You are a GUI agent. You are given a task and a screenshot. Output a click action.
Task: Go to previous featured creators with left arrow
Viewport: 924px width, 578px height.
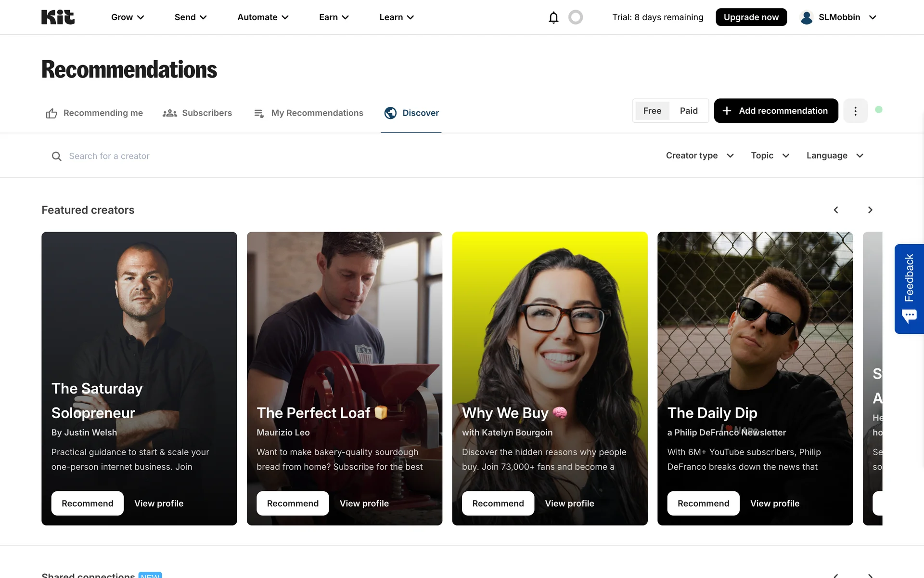836,210
